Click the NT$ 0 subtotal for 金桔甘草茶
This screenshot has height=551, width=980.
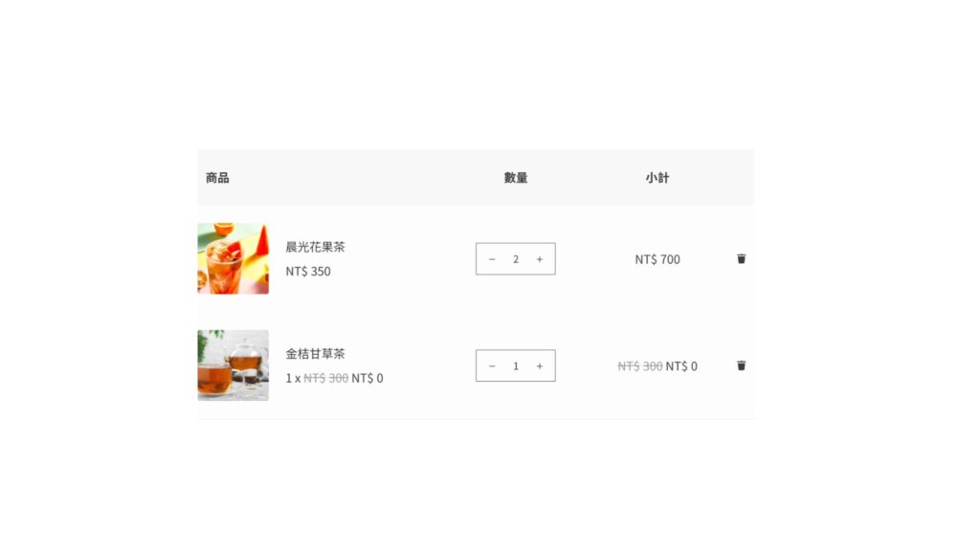(x=681, y=366)
